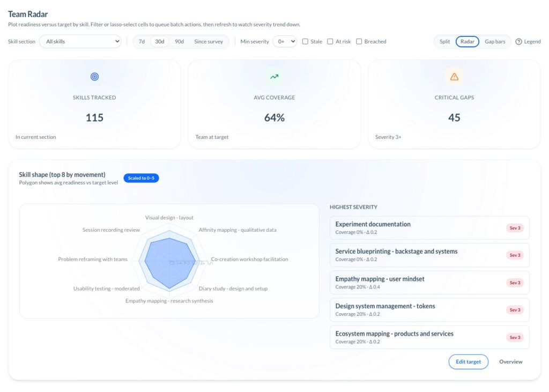The image size is (549, 392).
Task: Open Design system management - tokens row
Action: click(429, 309)
